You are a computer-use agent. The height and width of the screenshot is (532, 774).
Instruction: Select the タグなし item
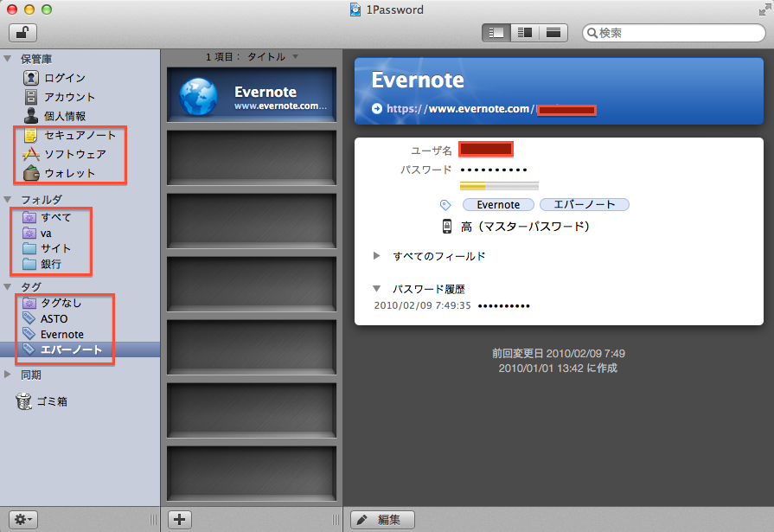pos(52,303)
